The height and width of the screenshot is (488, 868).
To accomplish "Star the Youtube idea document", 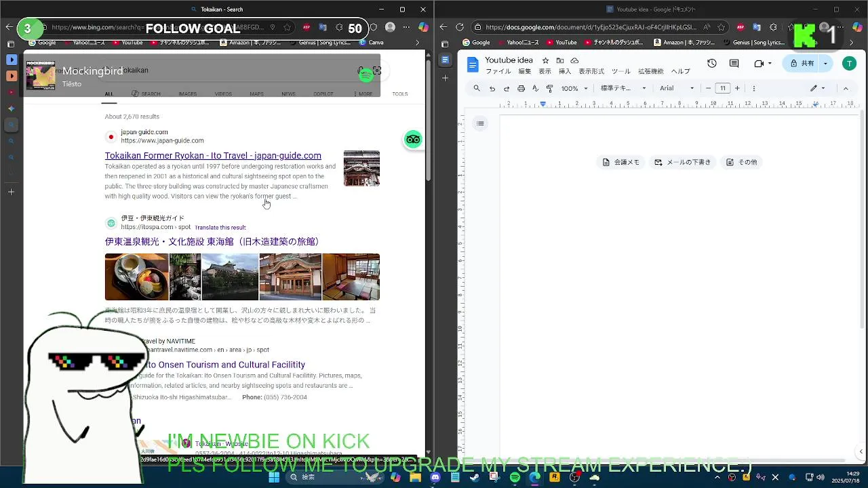I will pyautogui.click(x=545, y=60).
